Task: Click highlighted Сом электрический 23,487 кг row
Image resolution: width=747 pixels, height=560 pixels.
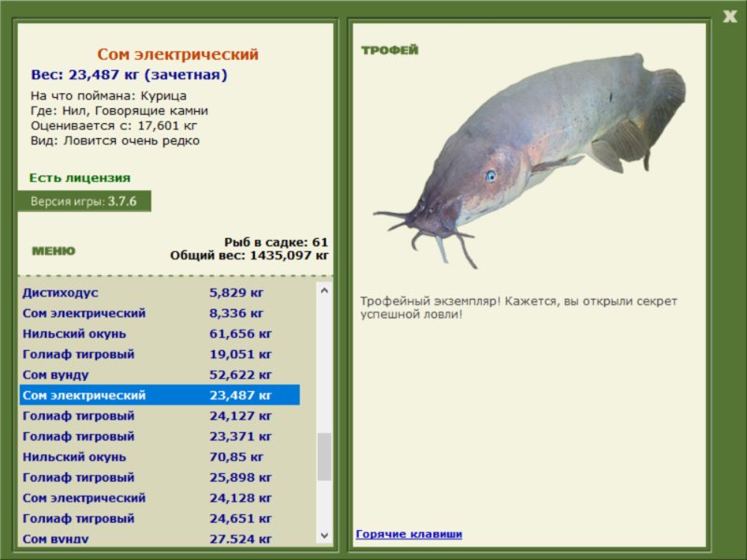Action: (159, 396)
